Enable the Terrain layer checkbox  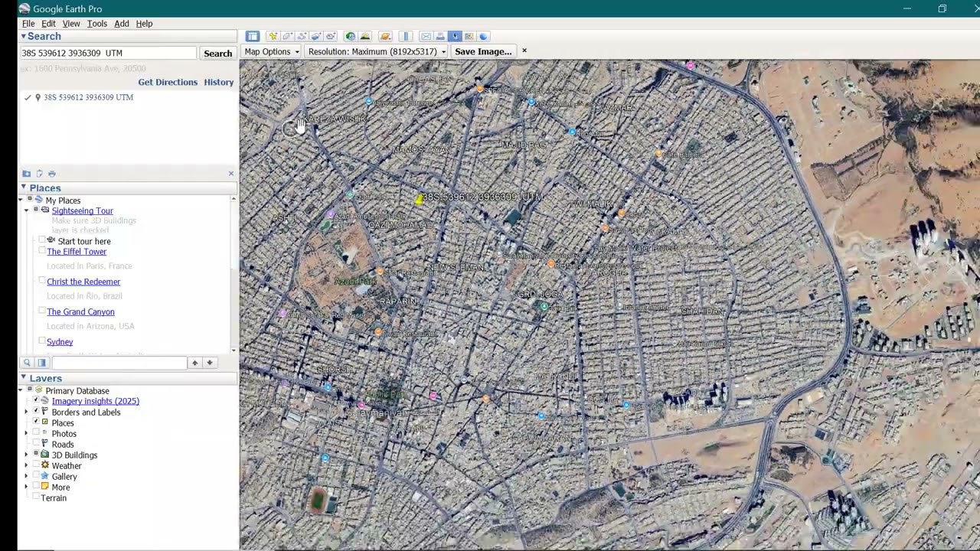click(35, 497)
